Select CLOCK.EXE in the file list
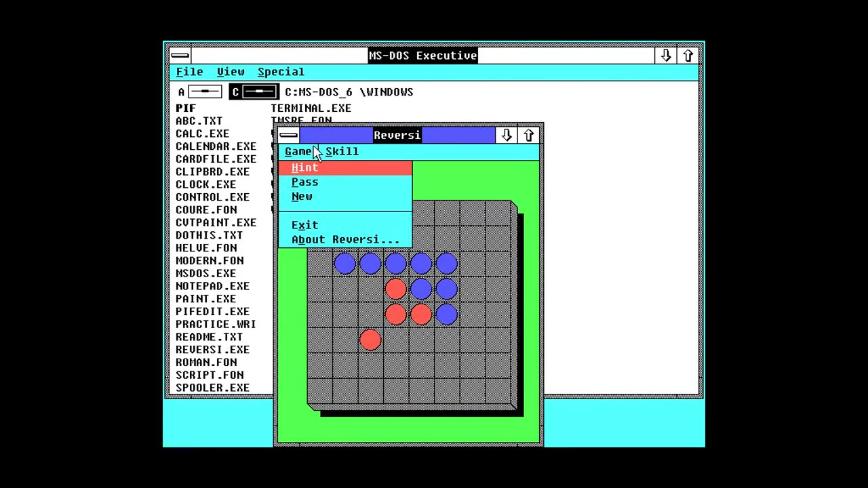Screen dimensions: 868x488 206,184
